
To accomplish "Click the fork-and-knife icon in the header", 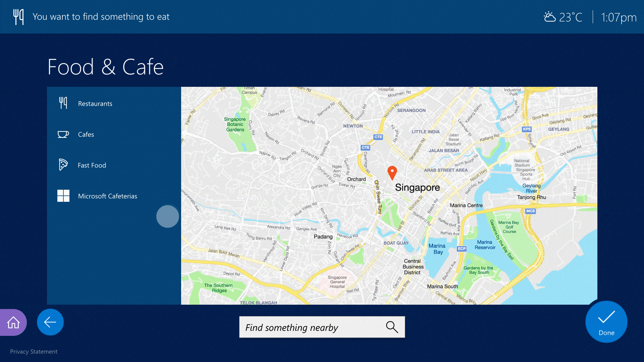I will (18, 16).
